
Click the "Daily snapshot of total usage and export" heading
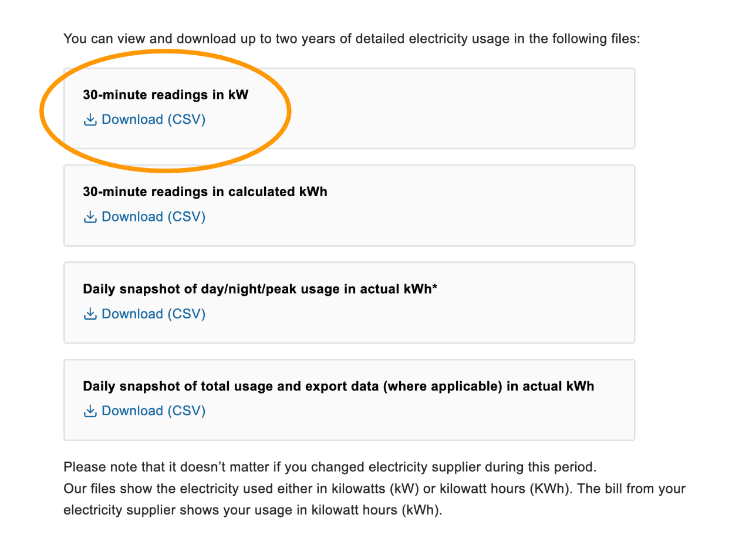(338, 386)
